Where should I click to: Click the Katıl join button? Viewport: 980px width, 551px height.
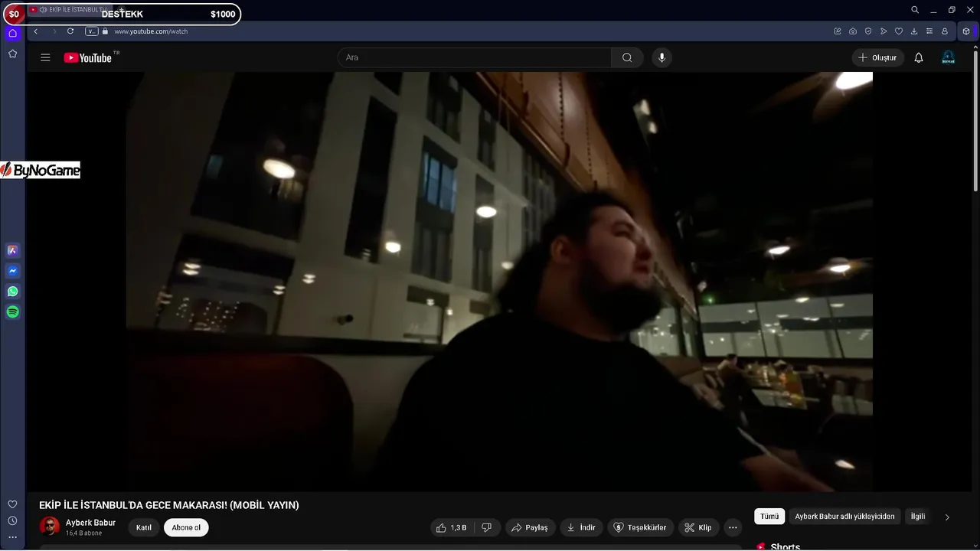[x=144, y=527]
